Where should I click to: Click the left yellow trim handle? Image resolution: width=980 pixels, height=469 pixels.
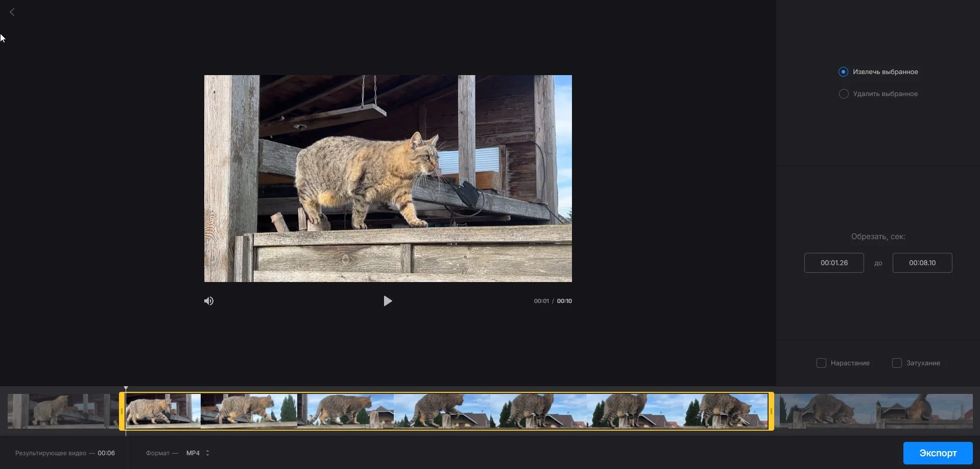pyautogui.click(x=122, y=411)
